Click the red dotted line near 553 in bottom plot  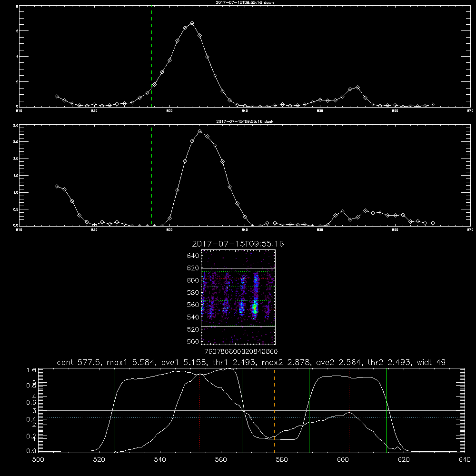[200, 410]
